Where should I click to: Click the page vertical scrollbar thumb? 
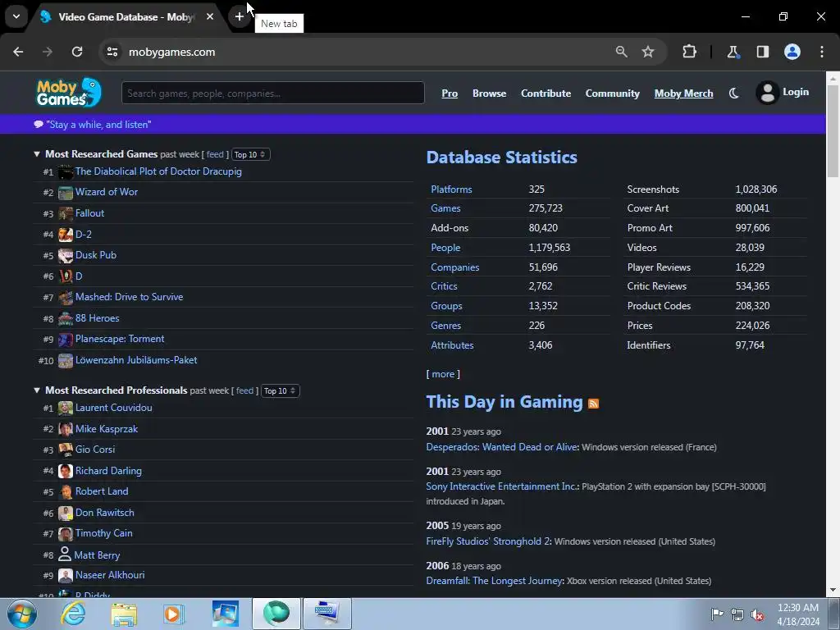click(833, 130)
